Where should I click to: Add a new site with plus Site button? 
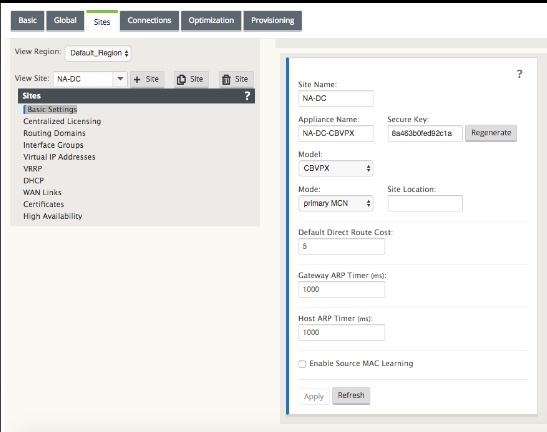coord(147,79)
